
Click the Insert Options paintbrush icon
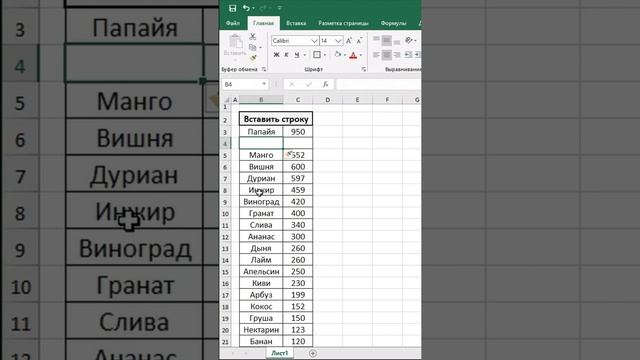(289, 154)
